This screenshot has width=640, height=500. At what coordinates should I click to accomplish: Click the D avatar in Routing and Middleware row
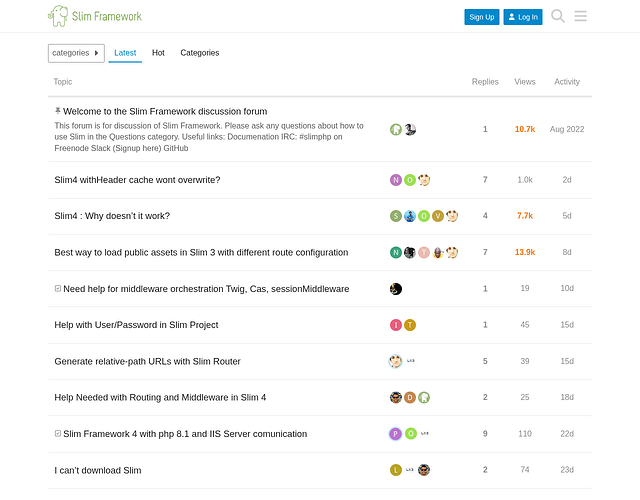(410, 398)
